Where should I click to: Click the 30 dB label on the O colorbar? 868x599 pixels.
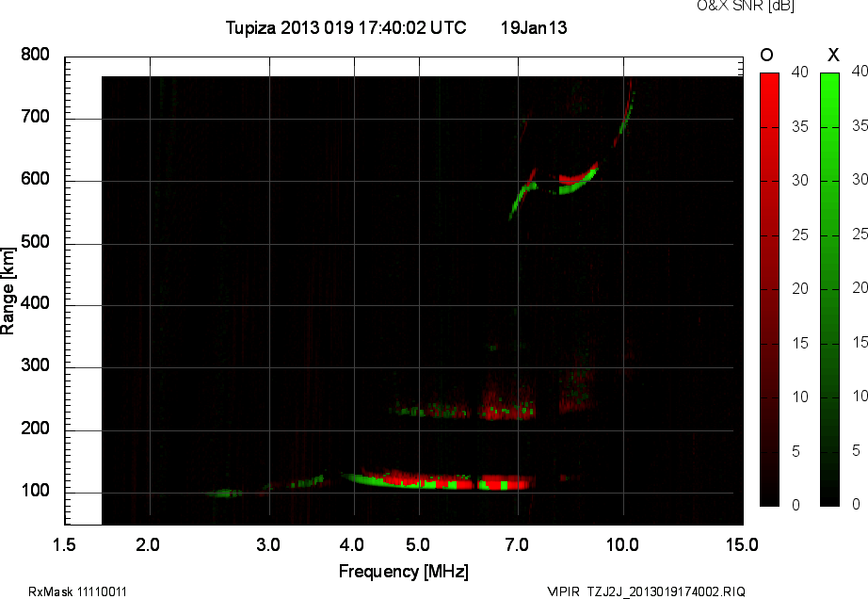pos(799,180)
